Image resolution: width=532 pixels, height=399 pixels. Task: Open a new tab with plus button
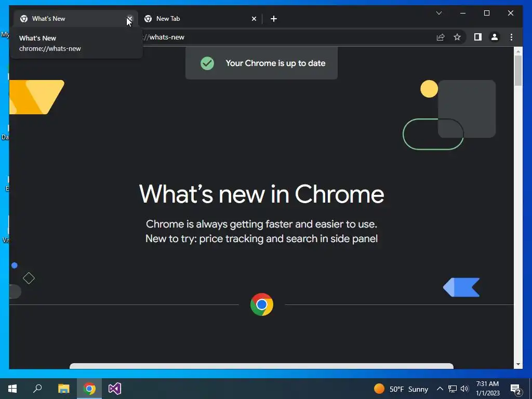click(274, 19)
